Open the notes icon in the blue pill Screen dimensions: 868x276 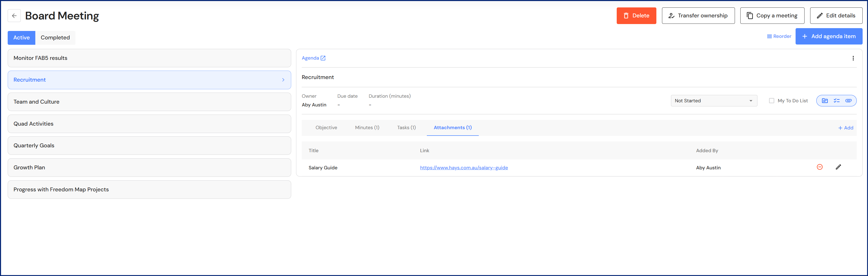(x=824, y=101)
